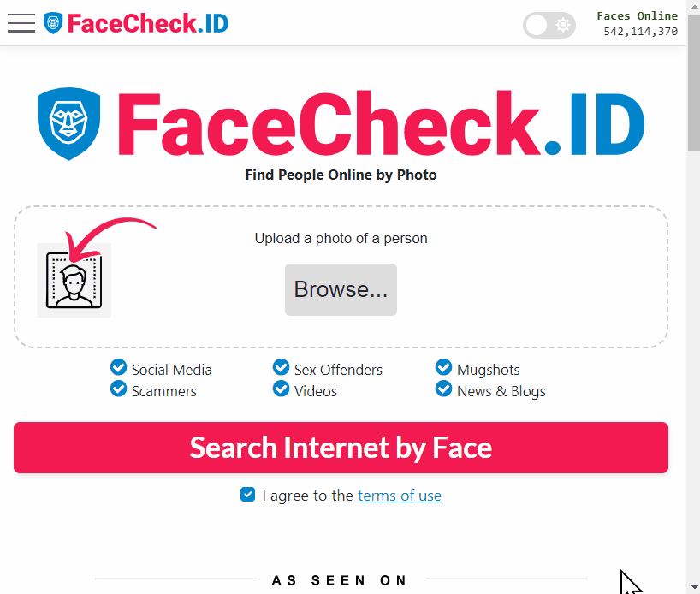Click the large blue face shield logo
The height and width of the screenshot is (594, 700).
(69, 124)
